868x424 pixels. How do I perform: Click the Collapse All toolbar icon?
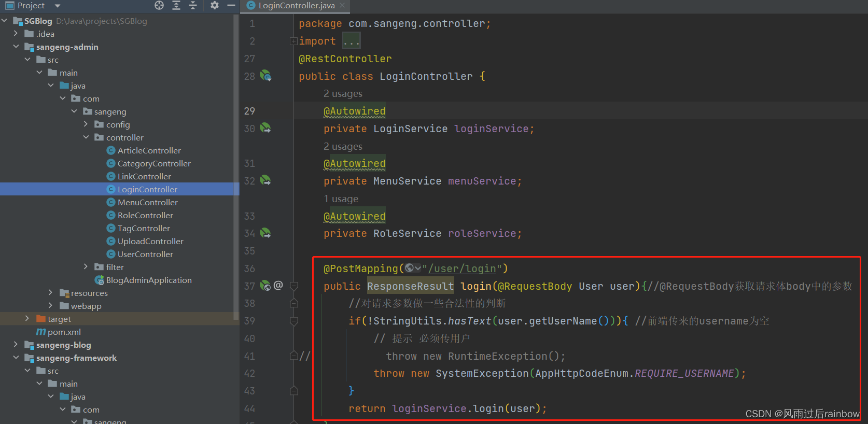[x=193, y=5]
